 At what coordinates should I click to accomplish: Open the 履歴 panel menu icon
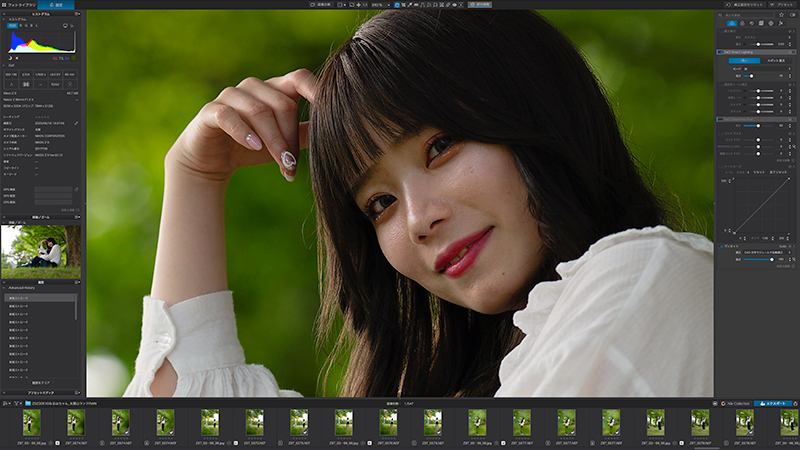(78, 282)
